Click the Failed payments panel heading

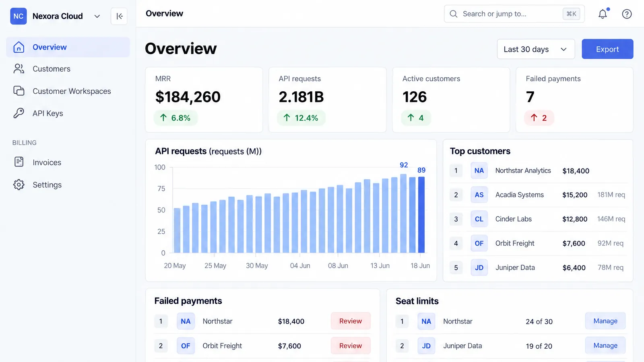[188, 301]
